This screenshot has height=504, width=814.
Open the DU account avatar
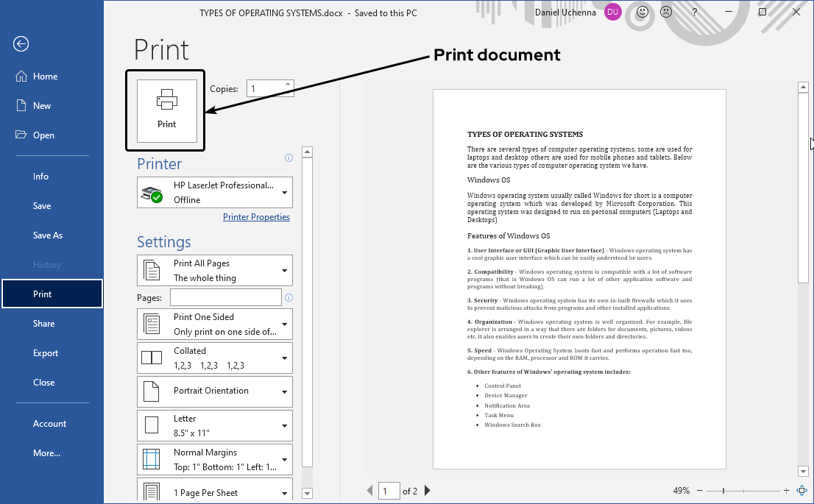(613, 13)
